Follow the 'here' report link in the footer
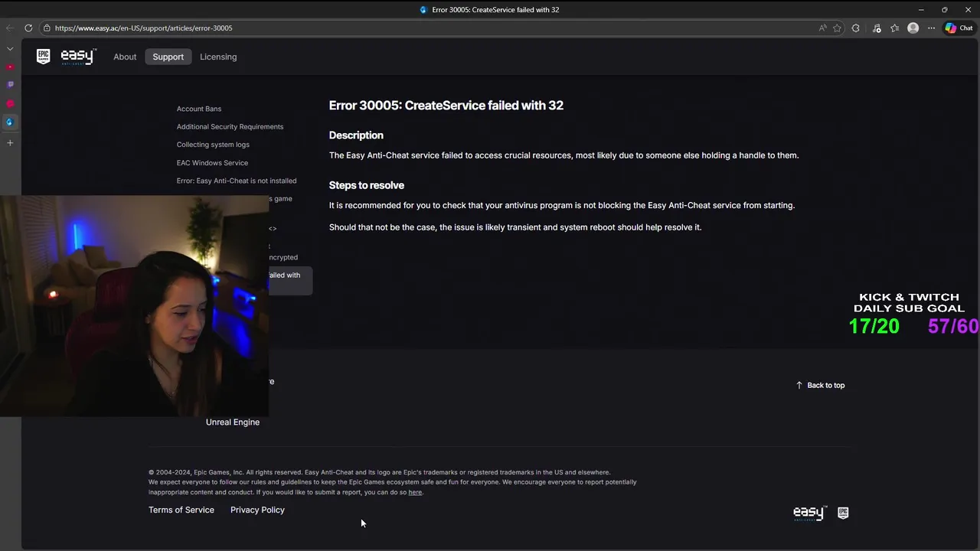The width and height of the screenshot is (980, 551). coord(415,493)
